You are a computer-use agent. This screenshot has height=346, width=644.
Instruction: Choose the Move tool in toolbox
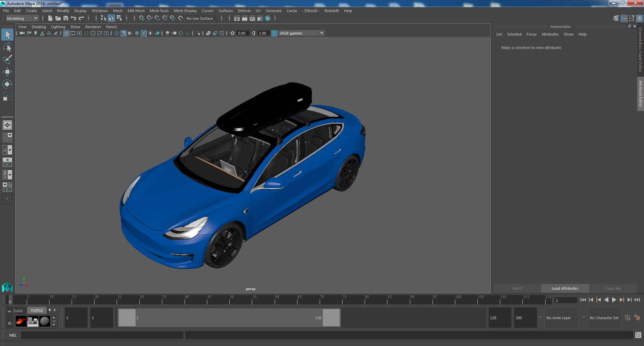click(7, 72)
